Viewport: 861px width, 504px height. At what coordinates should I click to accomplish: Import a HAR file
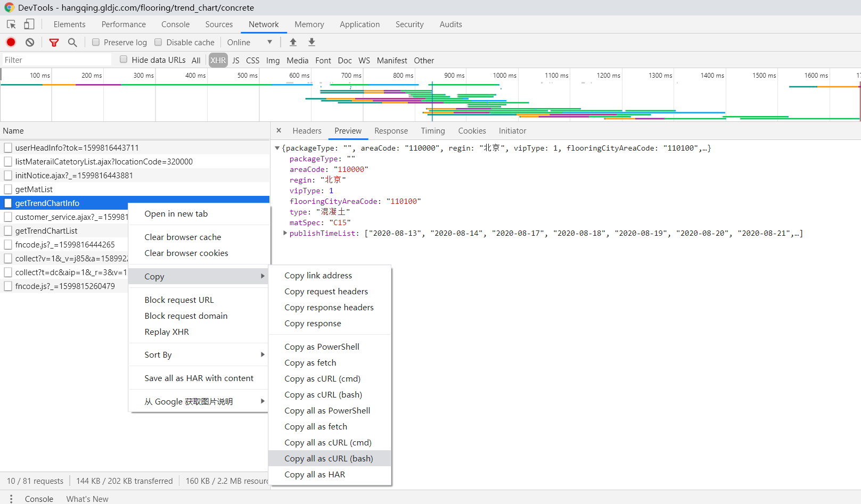[x=293, y=42]
